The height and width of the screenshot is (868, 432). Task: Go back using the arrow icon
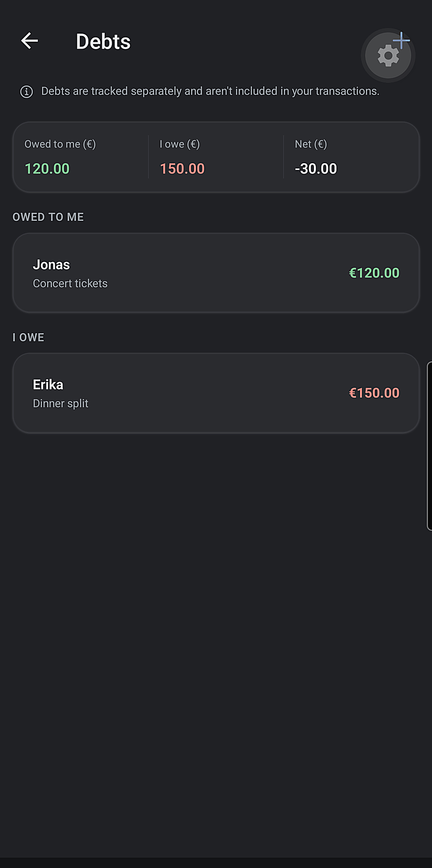click(29, 41)
